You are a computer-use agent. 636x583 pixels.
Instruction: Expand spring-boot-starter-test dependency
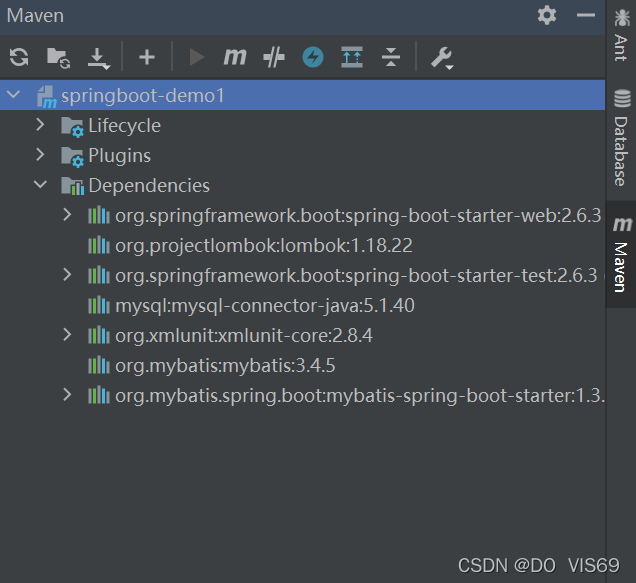click(x=67, y=275)
